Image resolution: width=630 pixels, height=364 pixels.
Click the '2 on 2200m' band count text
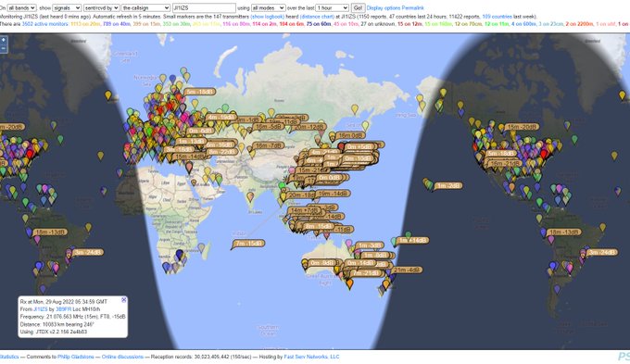(x=579, y=24)
